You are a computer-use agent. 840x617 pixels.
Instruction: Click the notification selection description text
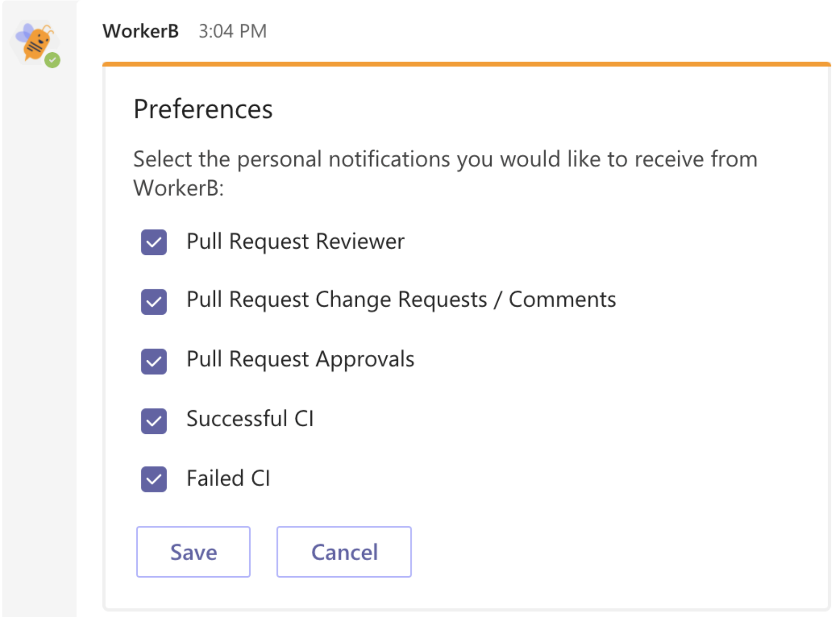(445, 173)
